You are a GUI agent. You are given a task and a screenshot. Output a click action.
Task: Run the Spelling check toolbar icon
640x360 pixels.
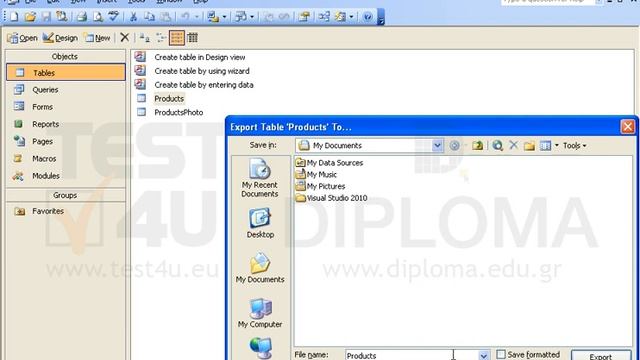click(x=113, y=17)
